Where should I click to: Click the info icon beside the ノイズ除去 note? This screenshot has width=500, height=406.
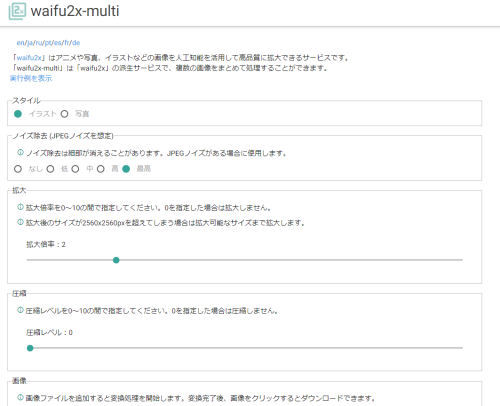[x=20, y=152]
